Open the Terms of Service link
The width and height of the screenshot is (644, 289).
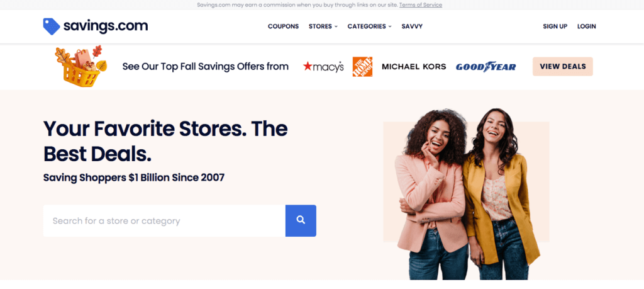(x=421, y=5)
